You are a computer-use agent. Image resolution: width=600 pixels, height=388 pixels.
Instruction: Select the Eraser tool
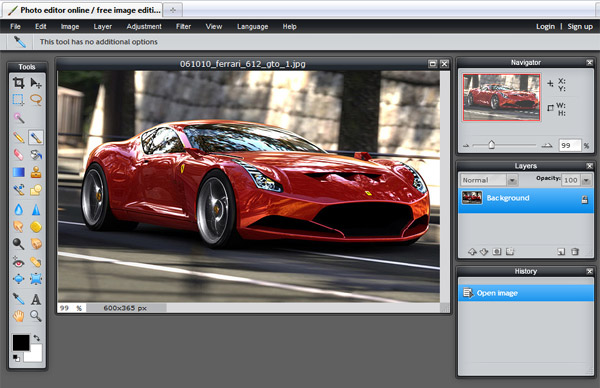[x=18, y=155]
